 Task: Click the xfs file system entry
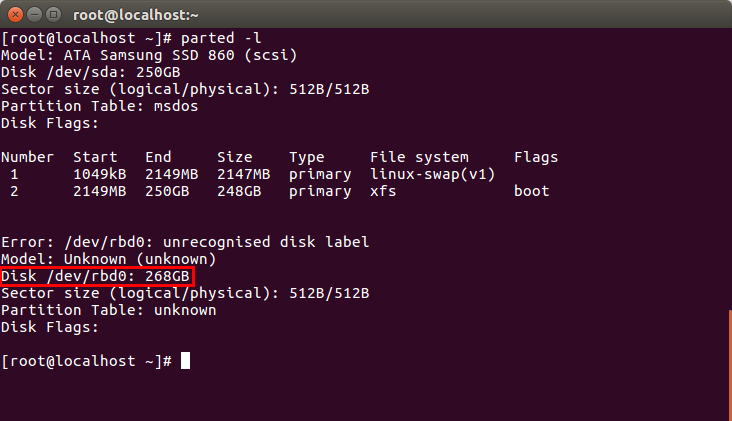click(383, 191)
